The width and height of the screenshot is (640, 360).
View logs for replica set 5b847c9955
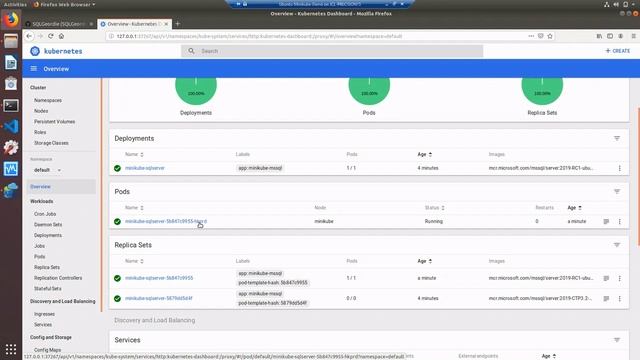(x=606, y=278)
